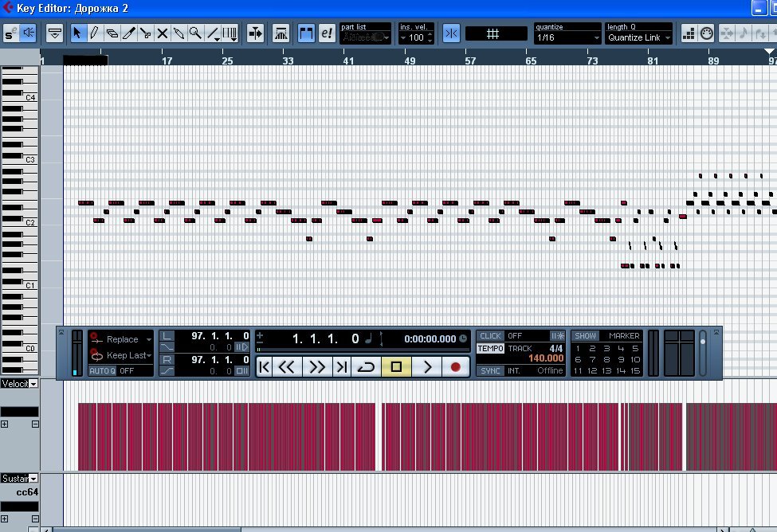
Task: Click the 0:00:00.000 time display
Action: [430, 338]
